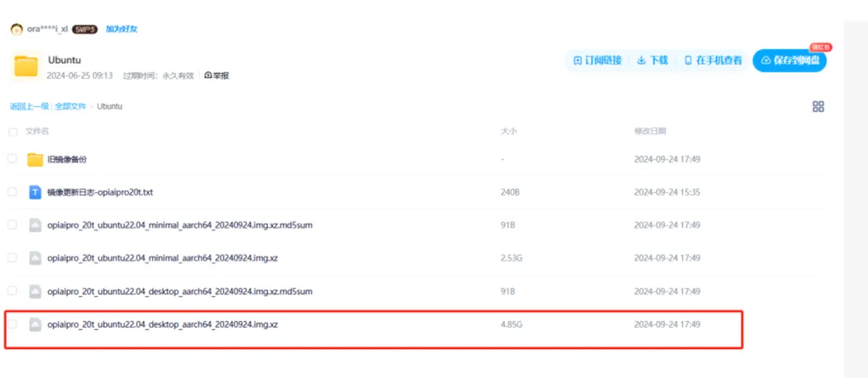Select checkbox for desktop_aarch64 img.xz file
This screenshot has height=378, width=868.
(x=12, y=324)
